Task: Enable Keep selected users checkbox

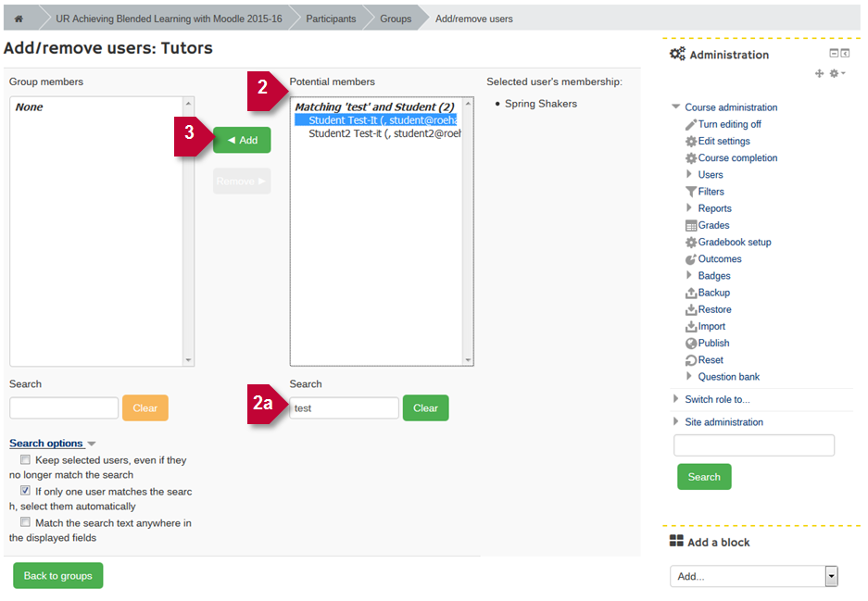Action: point(25,459)
